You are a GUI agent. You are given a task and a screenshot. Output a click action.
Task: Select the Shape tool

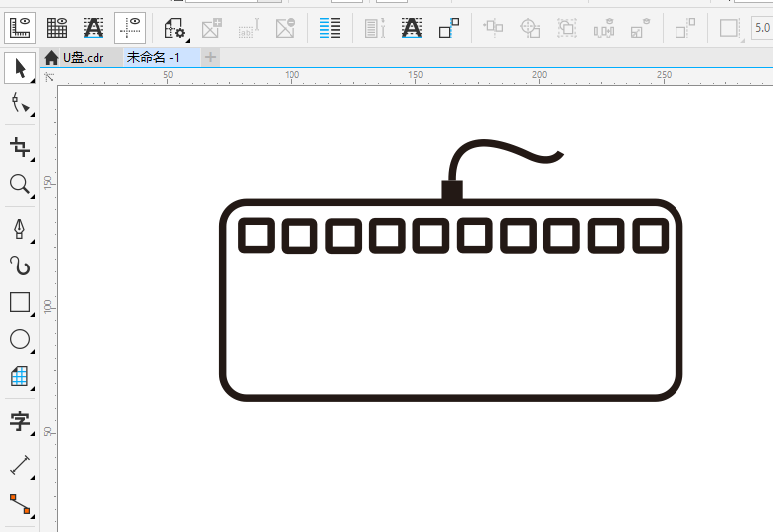(x=20, y=104)
